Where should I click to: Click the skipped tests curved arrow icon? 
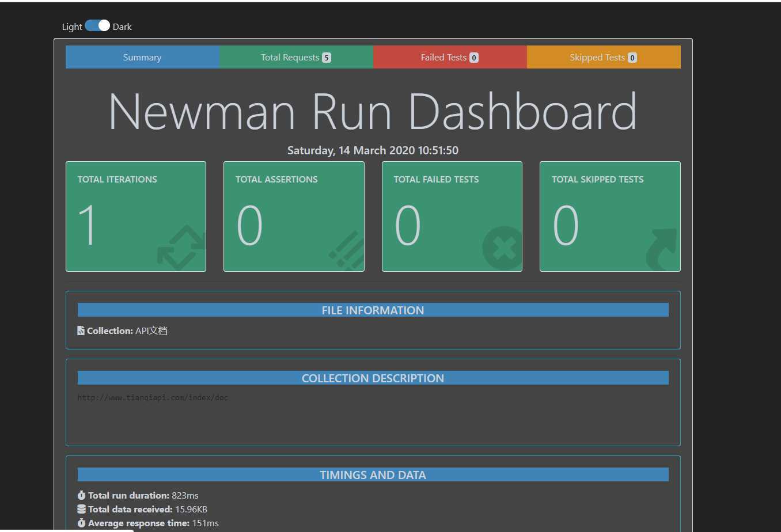(662, 249)
